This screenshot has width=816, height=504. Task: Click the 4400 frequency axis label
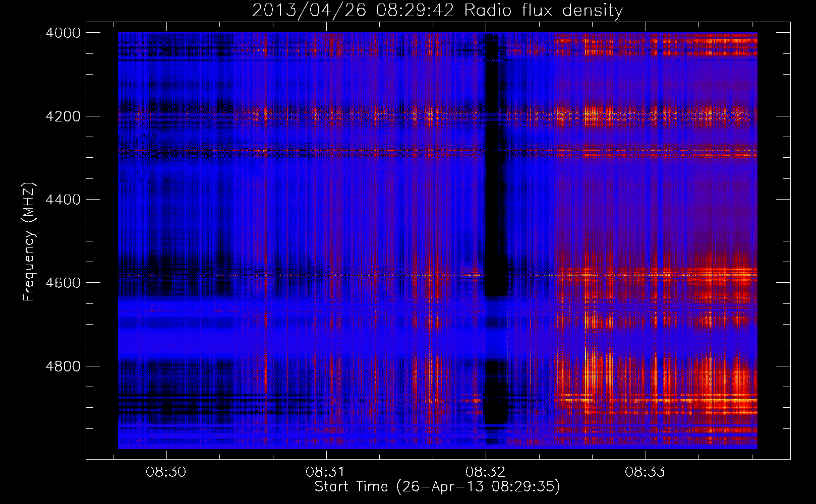63,200
